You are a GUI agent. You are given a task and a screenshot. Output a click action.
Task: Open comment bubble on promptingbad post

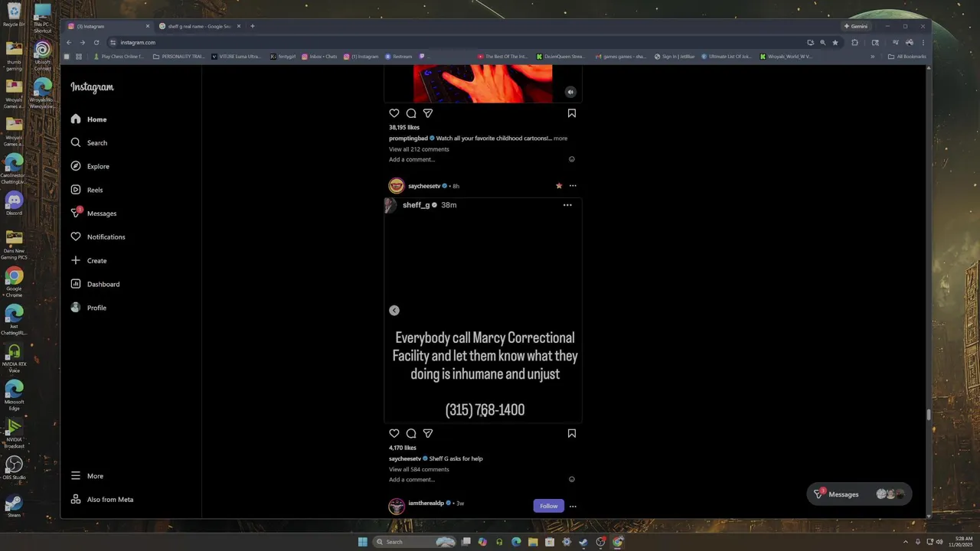point(411,113)
